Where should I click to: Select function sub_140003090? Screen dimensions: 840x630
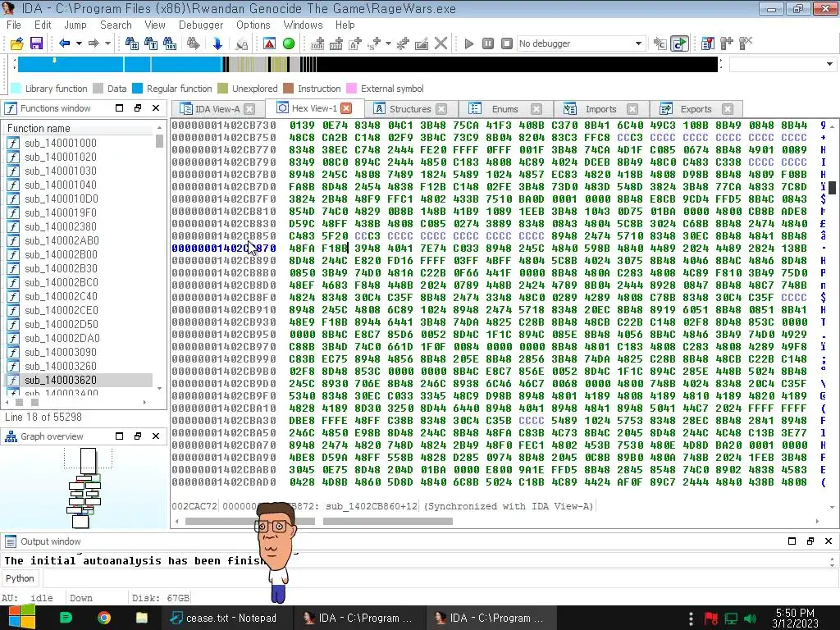[61, 352]
